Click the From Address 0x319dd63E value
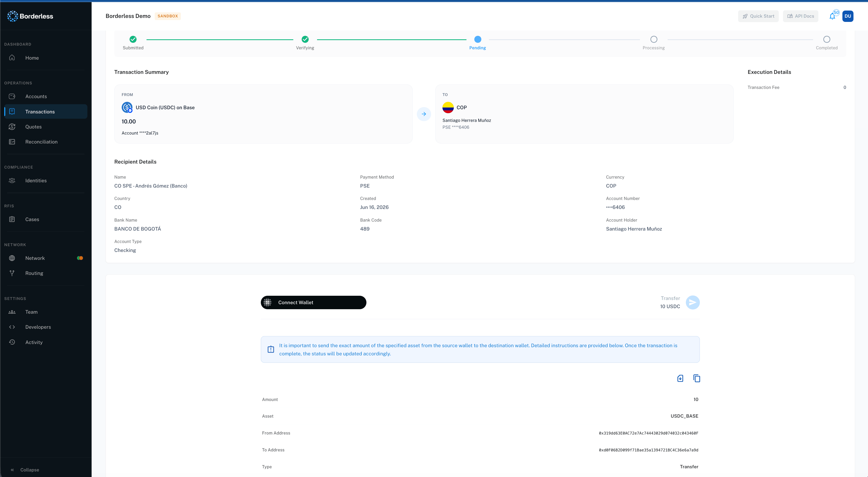This screenshot has height=477, width=868. click(x=648, y=433)
